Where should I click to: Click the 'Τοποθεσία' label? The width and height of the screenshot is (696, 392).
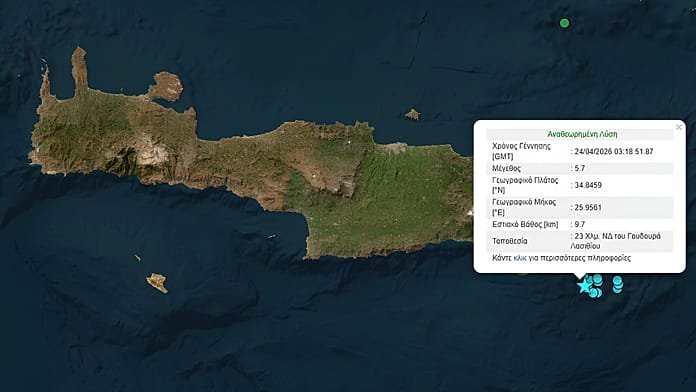click(x=510, y=241)
